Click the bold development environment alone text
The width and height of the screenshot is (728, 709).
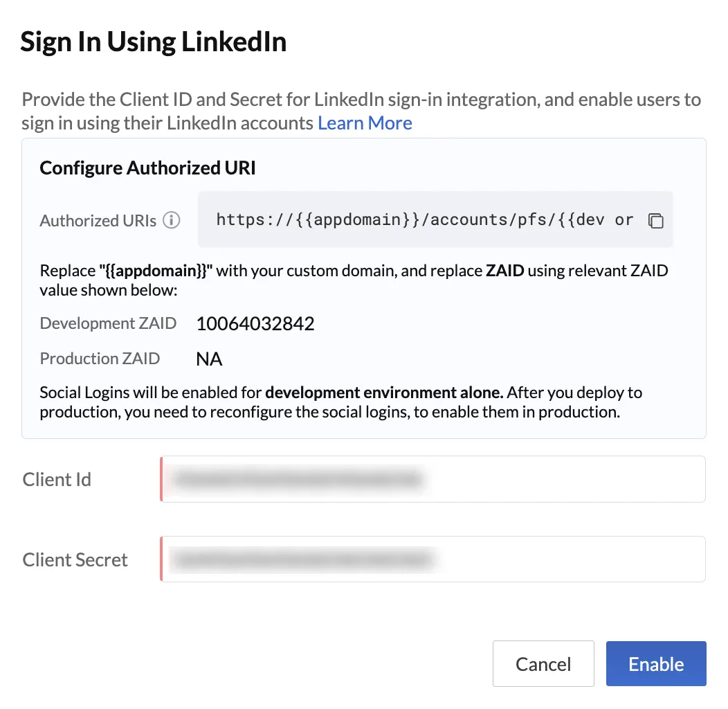click(385, 393)
